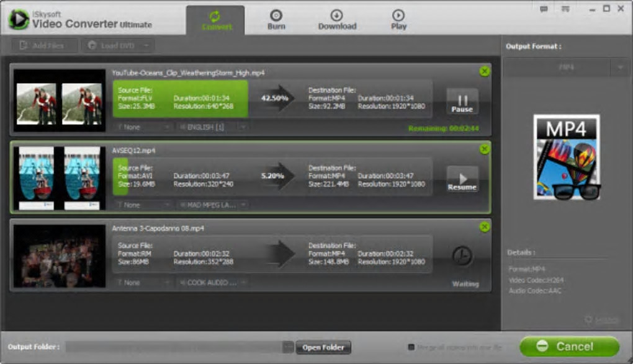Click the Load DVD button
Screen dimensions: 633x364
click(112, 46)
